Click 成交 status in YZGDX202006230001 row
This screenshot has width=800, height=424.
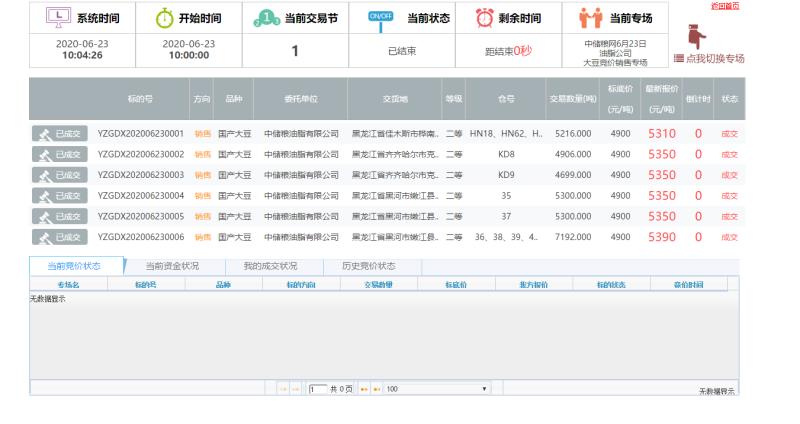[x=730, y=134]
